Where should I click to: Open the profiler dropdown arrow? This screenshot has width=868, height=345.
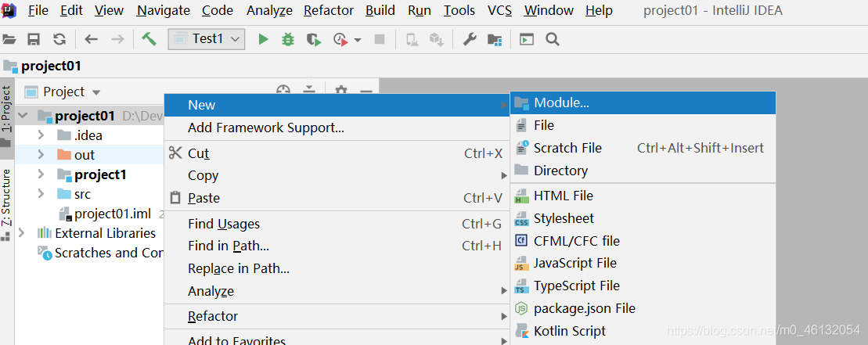(358, 40)
